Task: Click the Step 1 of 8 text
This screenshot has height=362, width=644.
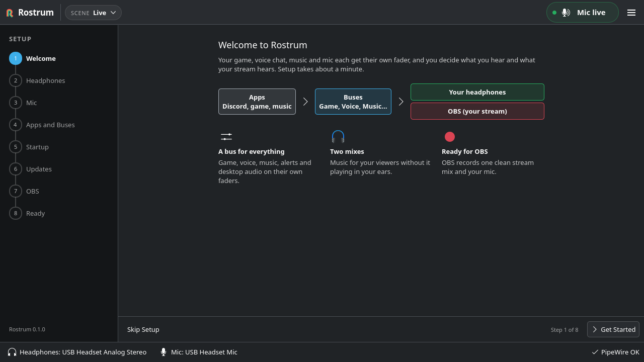Action: click(x=565, y=330)
